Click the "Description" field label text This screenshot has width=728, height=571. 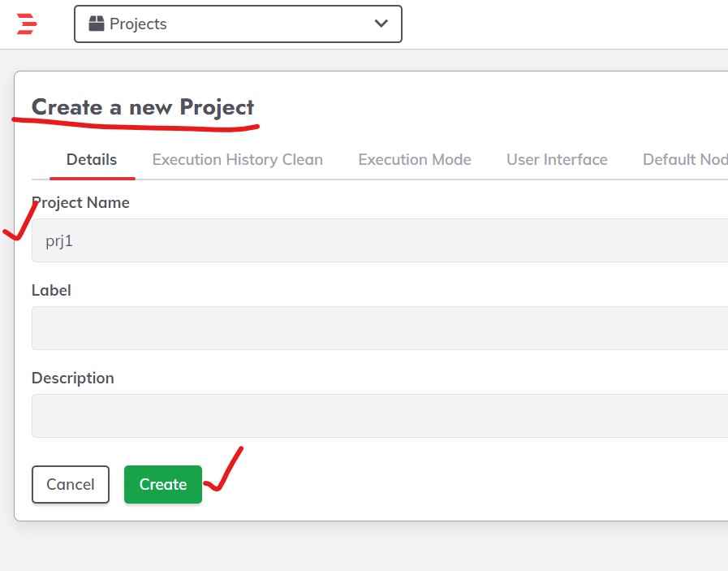(73, 378)
